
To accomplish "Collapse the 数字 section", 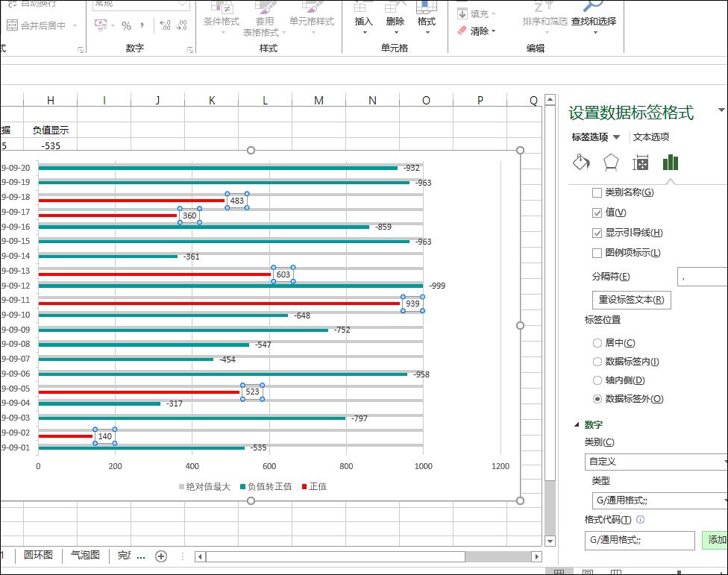I will tap(576, 424).
